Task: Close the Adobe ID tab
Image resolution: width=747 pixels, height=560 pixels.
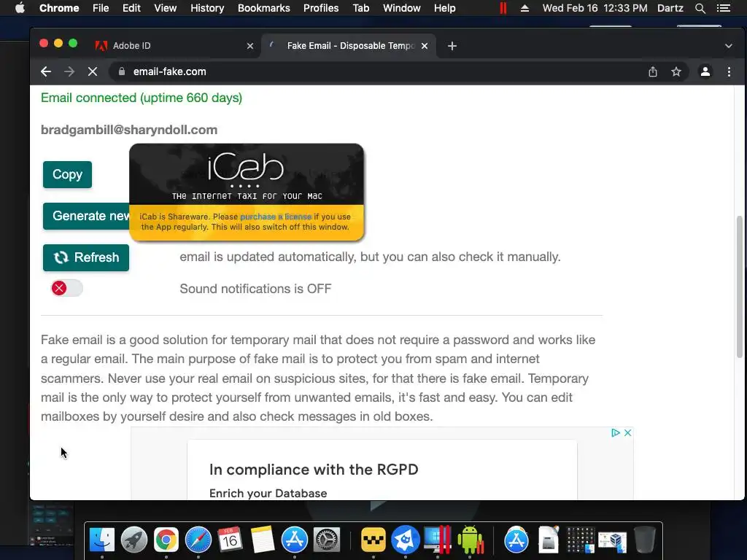Action: click(x=250, y=46)
